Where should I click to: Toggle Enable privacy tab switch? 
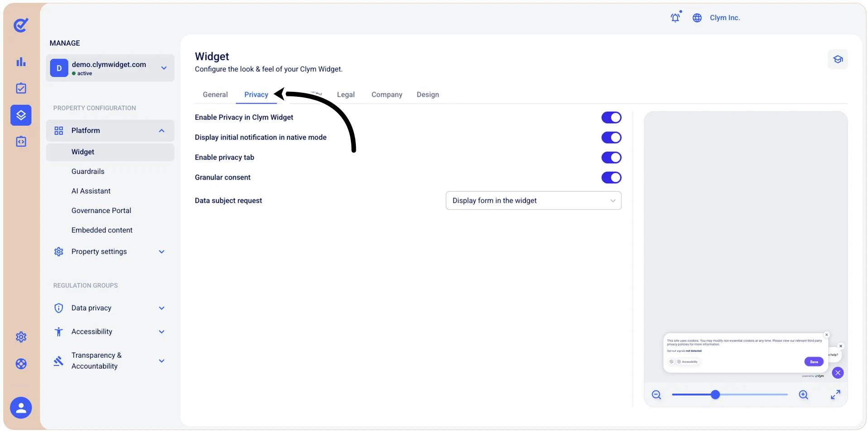611,157
